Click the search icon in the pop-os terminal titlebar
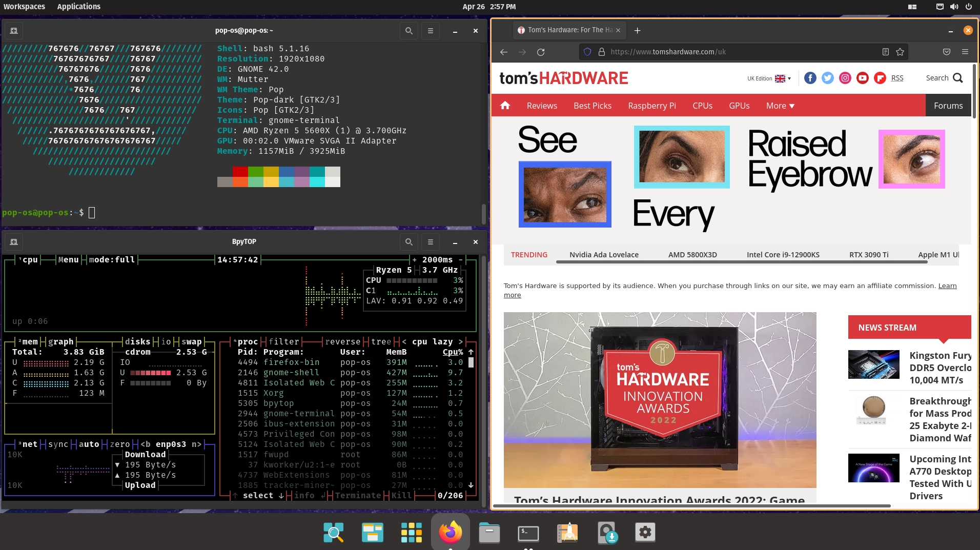This screenshot has height=550, width=980. pyautogui.click(x=409, y=31)
